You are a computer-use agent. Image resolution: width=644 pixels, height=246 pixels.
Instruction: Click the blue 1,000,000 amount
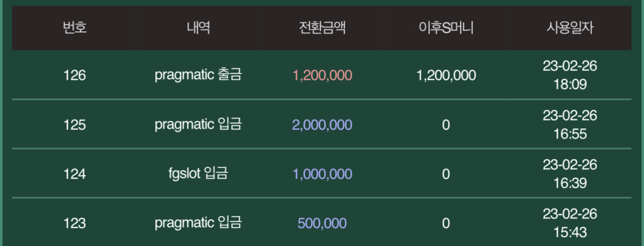pos(322,174)
